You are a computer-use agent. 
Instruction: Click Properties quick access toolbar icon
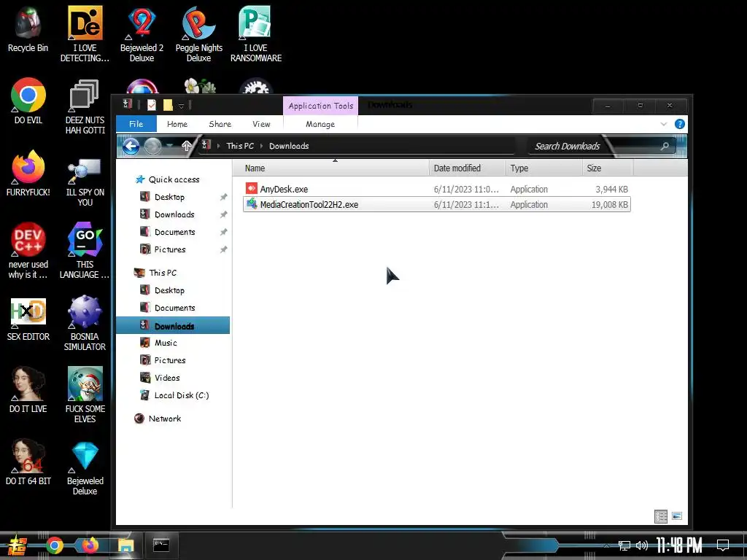tap(152, 105)
